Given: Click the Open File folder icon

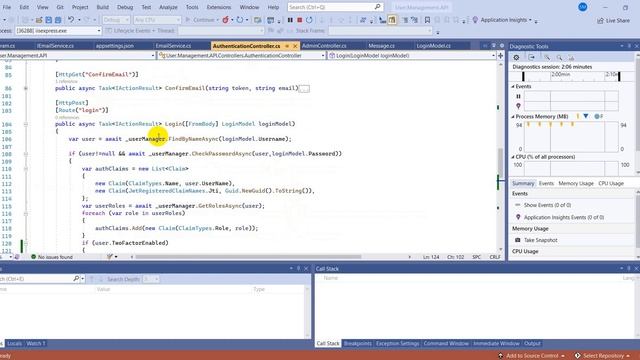Looking at the screenshot, I should [39, 20].
